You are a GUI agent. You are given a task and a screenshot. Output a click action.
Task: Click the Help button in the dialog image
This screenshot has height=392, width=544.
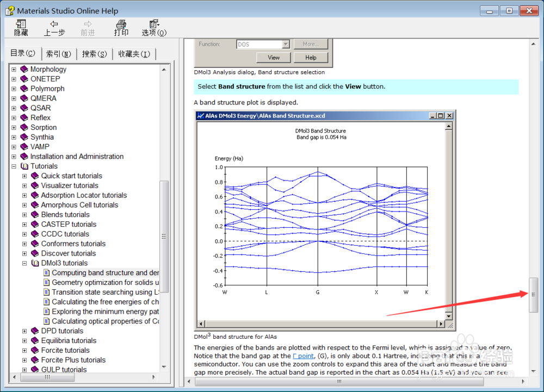click(x=311, y=58)
